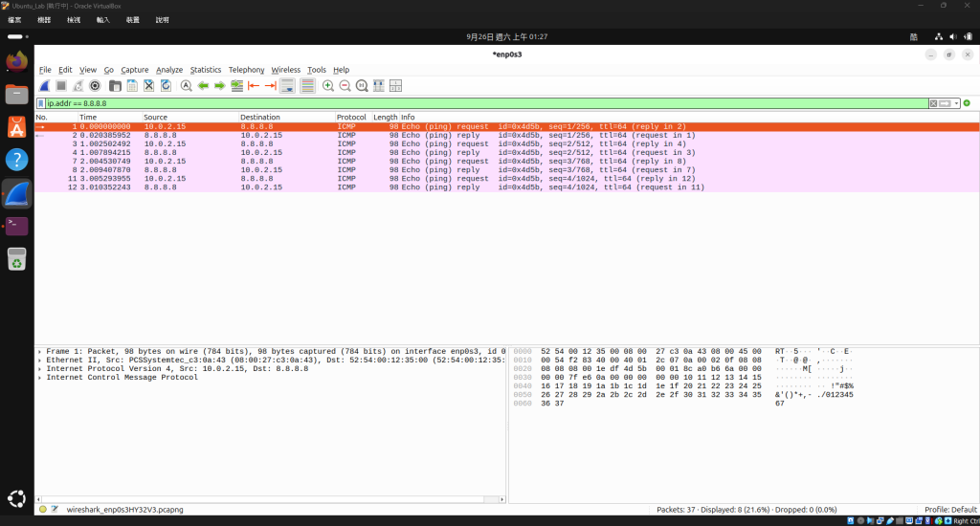Jump to the last packet
The image size is (980, 526).
pos(271,86)
